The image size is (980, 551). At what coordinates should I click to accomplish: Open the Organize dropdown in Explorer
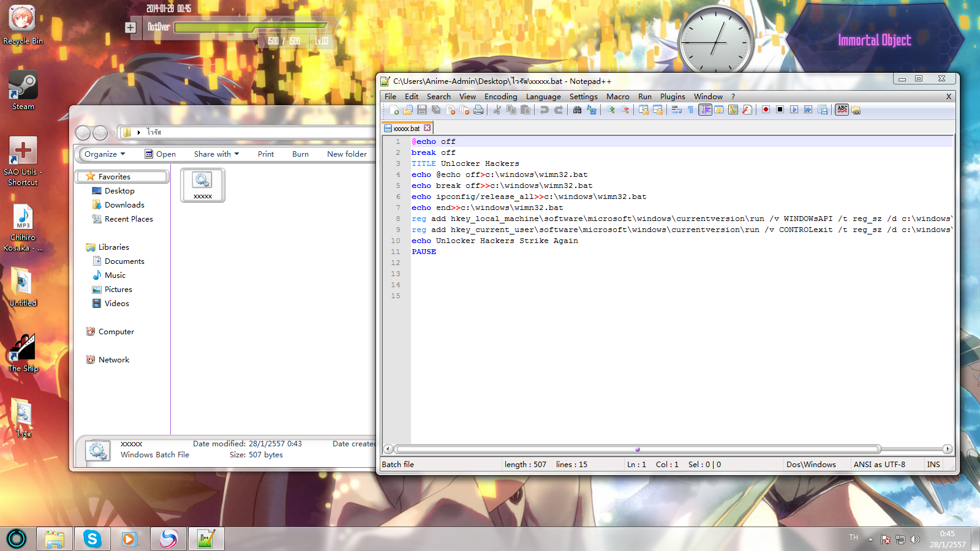pos(105,154)
